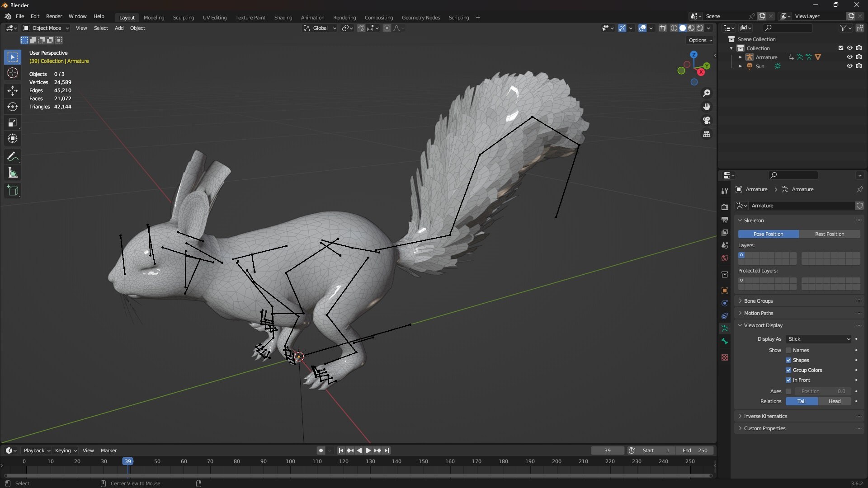
Task: Select the Add Cube tool
Action: coord(13,191)
